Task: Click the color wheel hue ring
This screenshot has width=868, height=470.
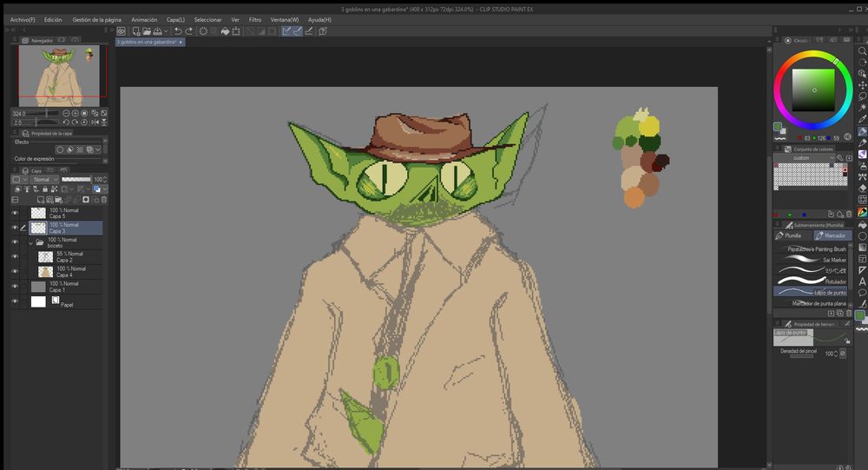Action: 812,55
